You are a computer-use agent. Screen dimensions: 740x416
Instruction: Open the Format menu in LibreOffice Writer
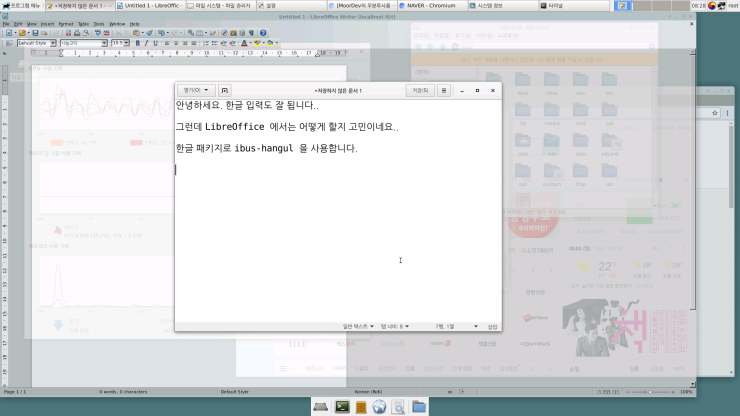(x=66, y=24)
